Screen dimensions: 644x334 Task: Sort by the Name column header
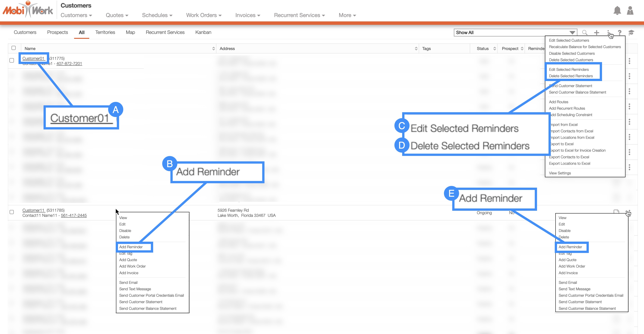(x=30, y=49)
